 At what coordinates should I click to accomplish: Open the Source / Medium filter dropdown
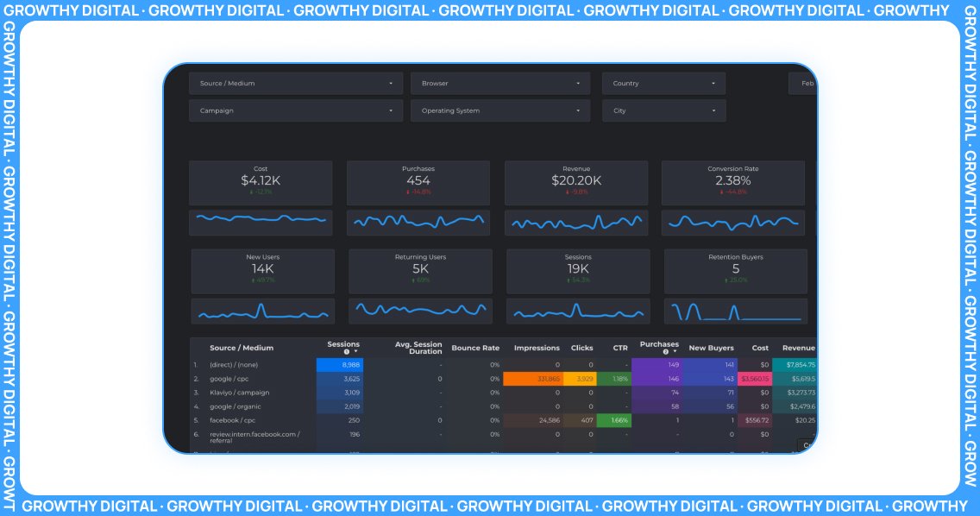pyautogui.click(x=296, y=84)
